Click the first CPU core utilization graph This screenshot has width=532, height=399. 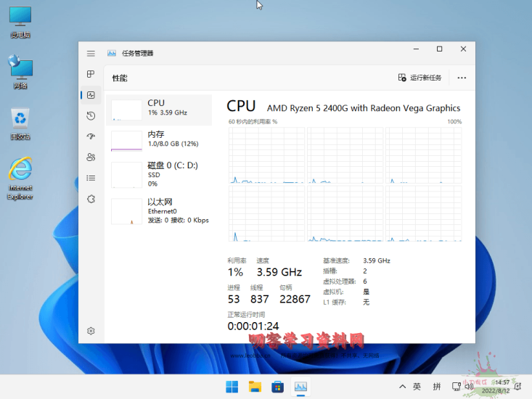pyautogui.click(x=266, y=155)
